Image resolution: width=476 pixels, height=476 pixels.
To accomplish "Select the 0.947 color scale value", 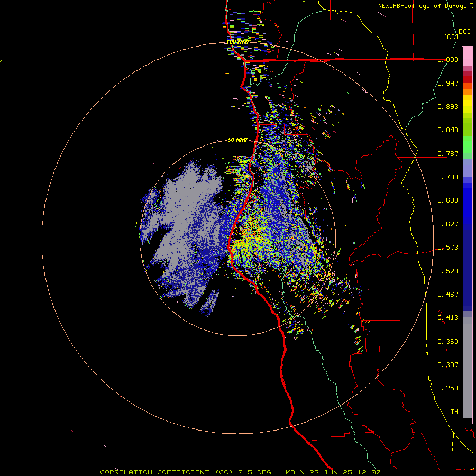I will tap(448, 83).
